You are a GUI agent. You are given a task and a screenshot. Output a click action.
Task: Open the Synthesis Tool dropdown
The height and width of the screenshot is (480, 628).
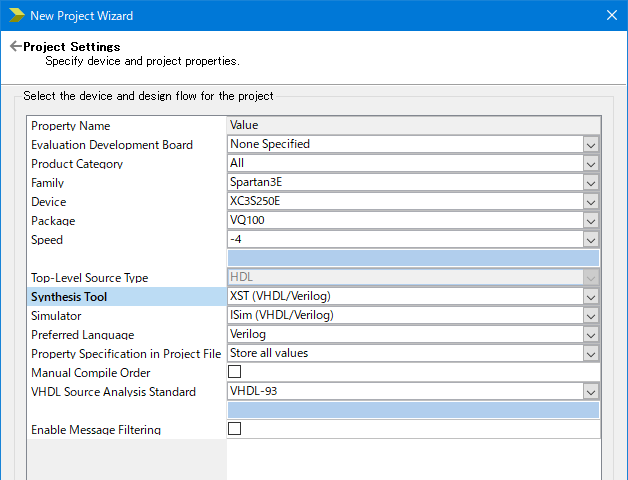[x=591, y=297]
